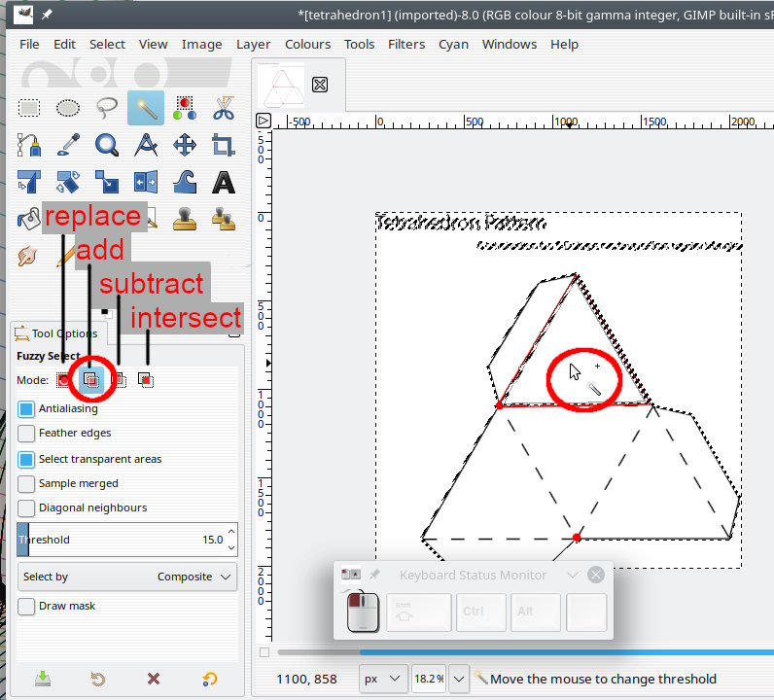Turn on the Draw mask checkbox
Screen dimensions: 774x700
click(x=27, y=607)
